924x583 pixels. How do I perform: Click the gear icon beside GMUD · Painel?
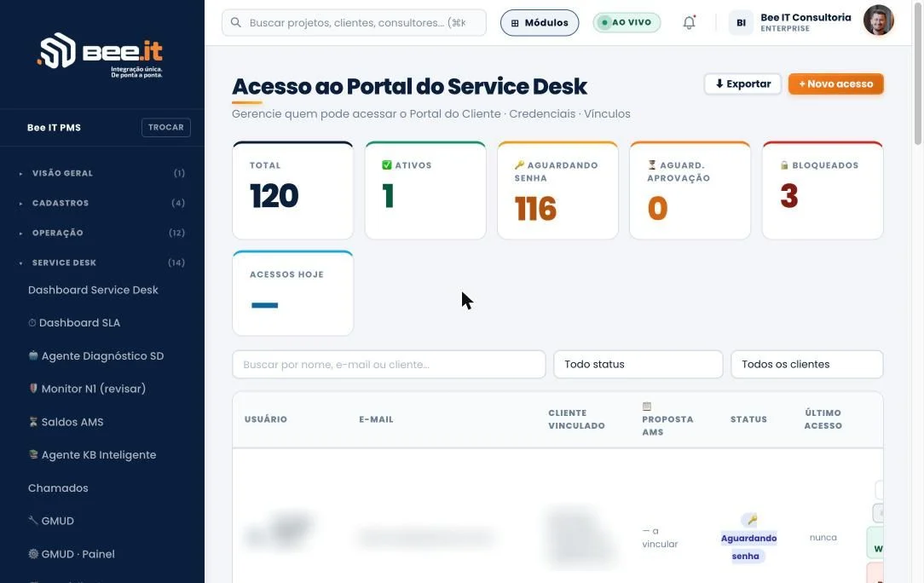click(33, 553)
